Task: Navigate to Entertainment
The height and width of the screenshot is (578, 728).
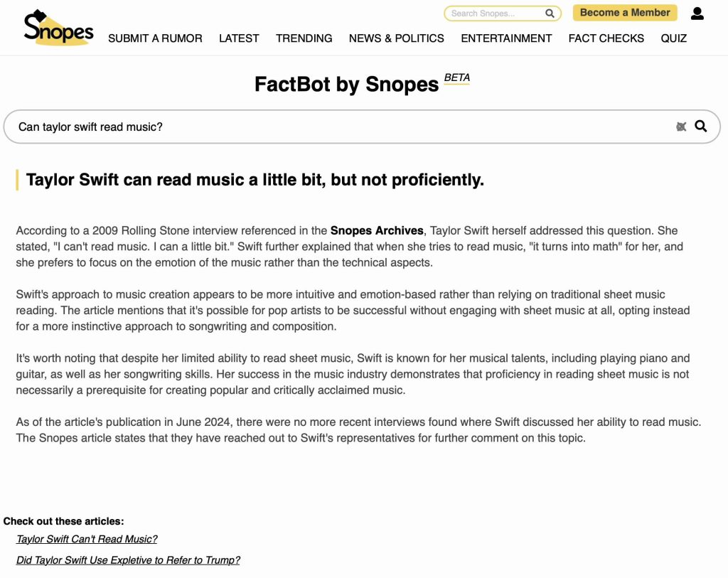Action: 506,38
